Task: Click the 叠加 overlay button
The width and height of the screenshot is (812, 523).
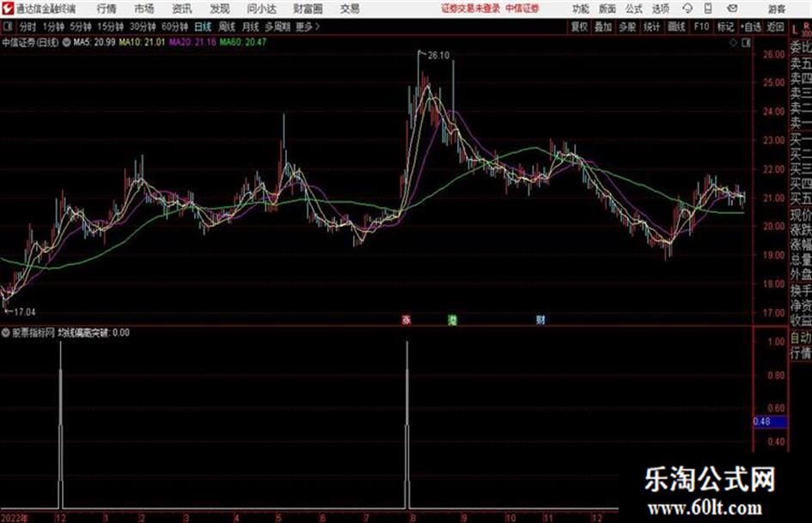Action: [603, 27]
